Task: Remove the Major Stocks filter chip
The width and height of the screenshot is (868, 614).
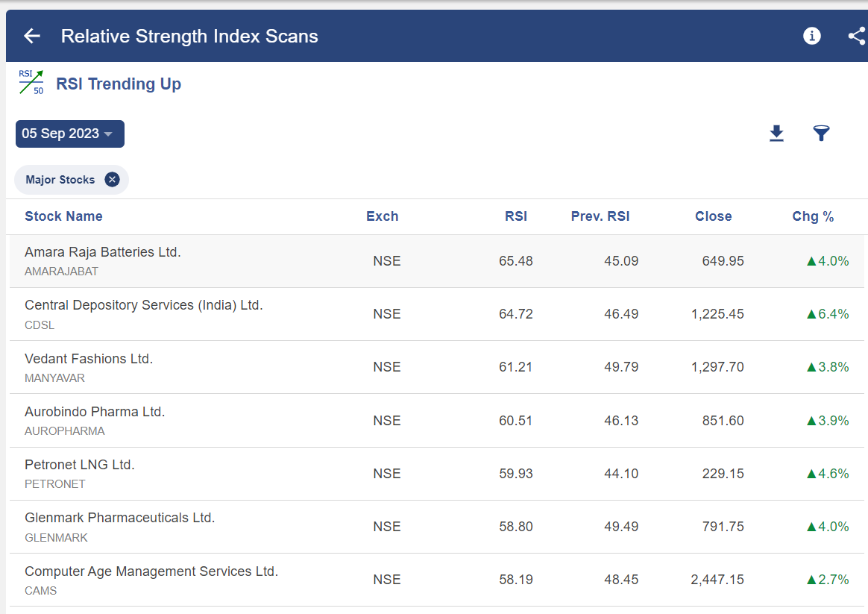Action: tap(113, 179)
